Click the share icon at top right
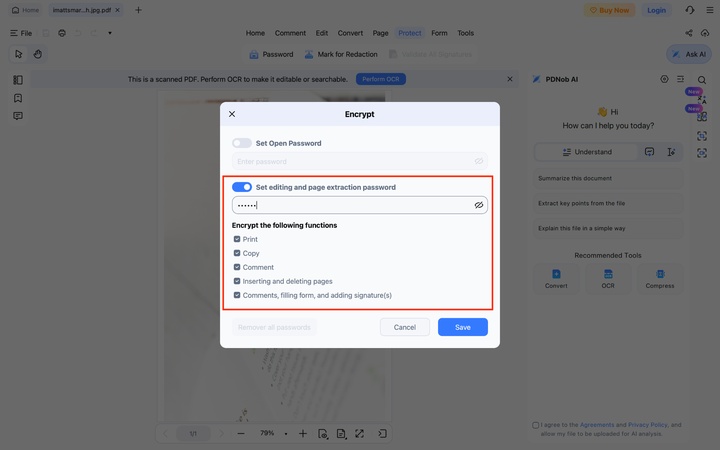 click(x=689, y=33)
